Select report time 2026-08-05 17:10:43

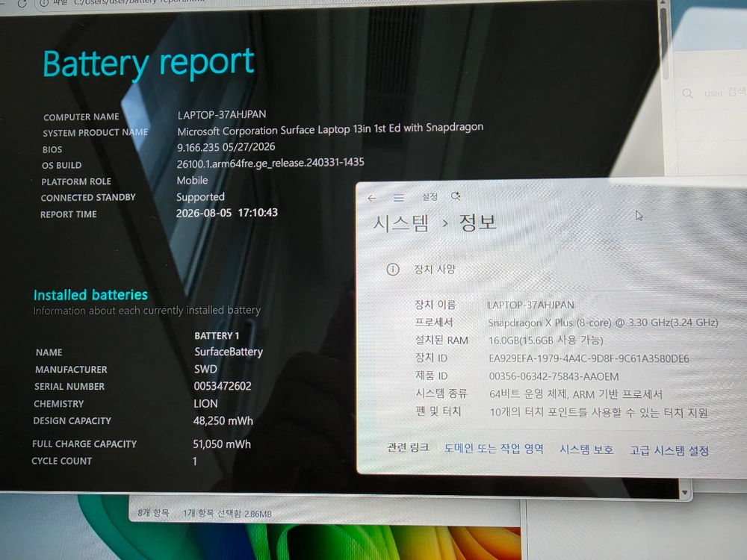click(227, 212)
